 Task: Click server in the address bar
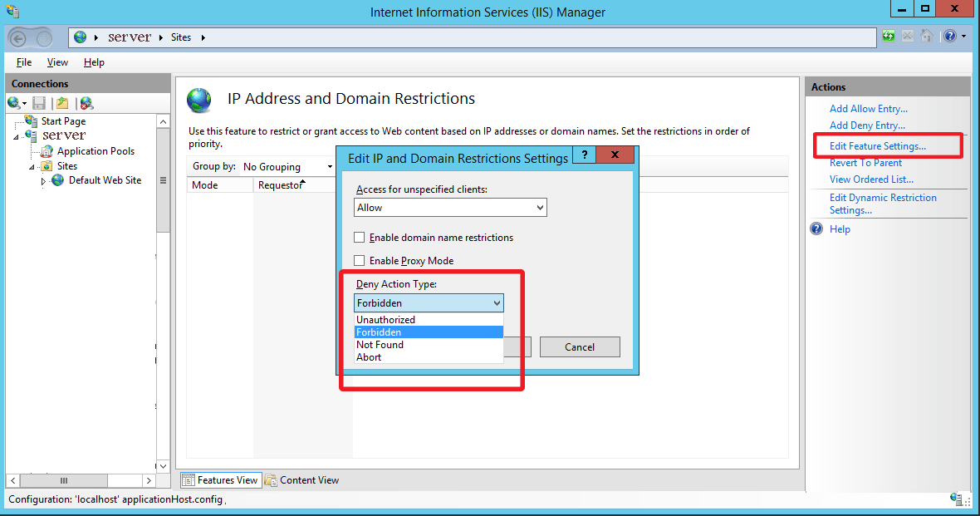[x=130, y=37]
